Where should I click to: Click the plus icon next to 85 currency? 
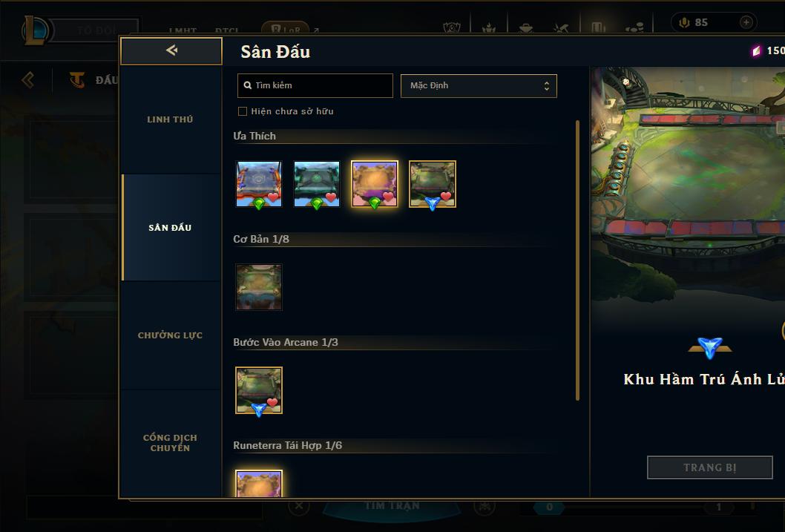coord(746,22)
